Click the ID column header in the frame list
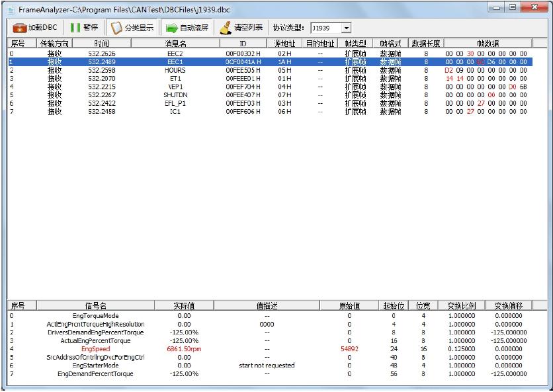 [243, 44]
